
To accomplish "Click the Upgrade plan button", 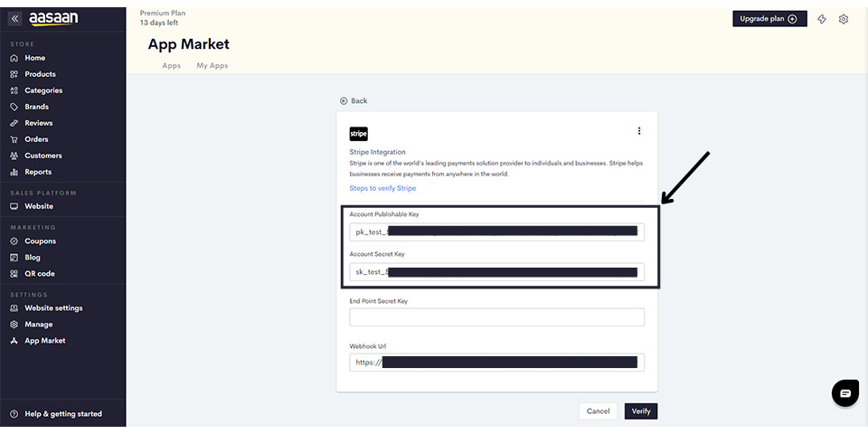I will pos(769,19).
